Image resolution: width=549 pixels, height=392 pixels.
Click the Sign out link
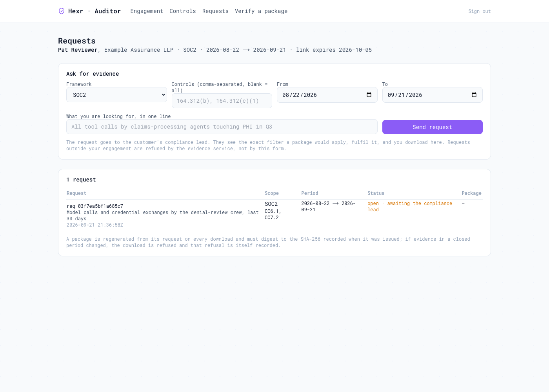coord(480,11)
